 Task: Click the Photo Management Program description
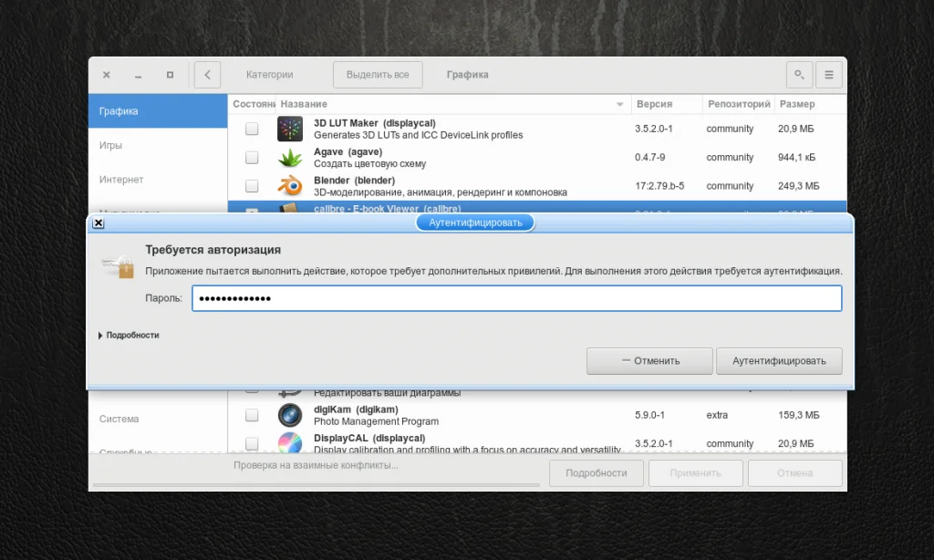376,421
